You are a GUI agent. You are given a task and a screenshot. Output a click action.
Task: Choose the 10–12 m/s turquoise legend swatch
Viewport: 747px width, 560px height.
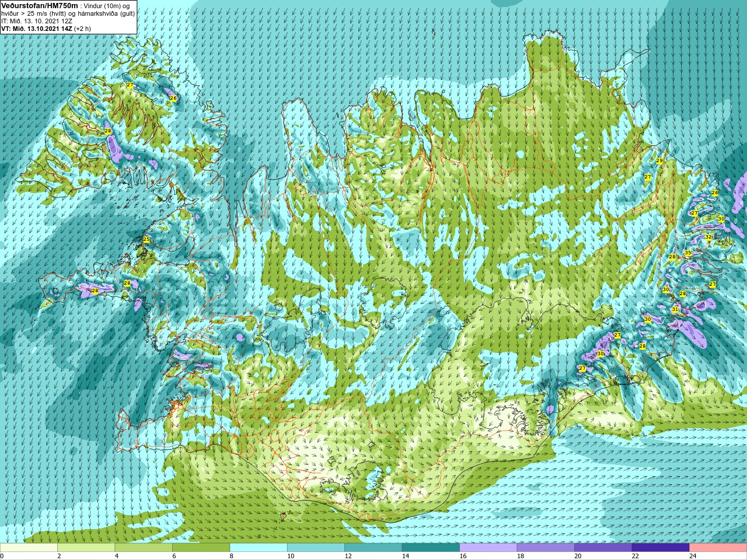click(316, 548)
